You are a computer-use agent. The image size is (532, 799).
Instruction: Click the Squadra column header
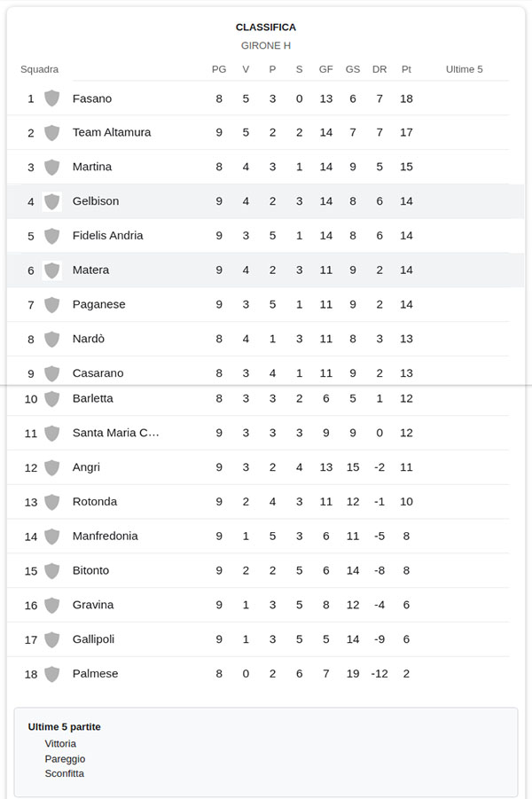point(39,69)
